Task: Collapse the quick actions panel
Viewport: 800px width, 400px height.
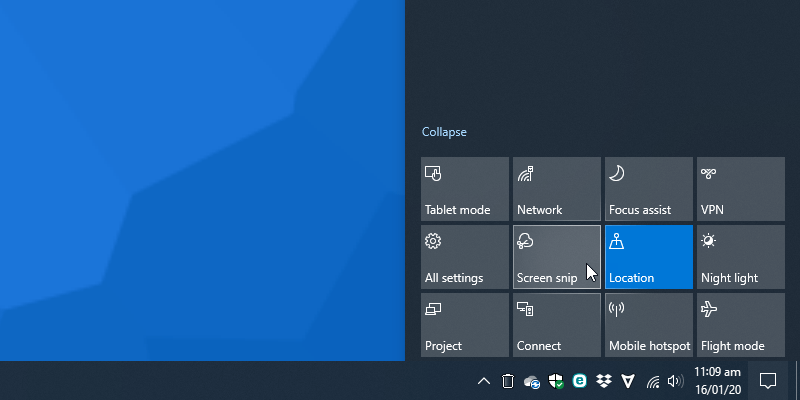Action: pos(444,132)
